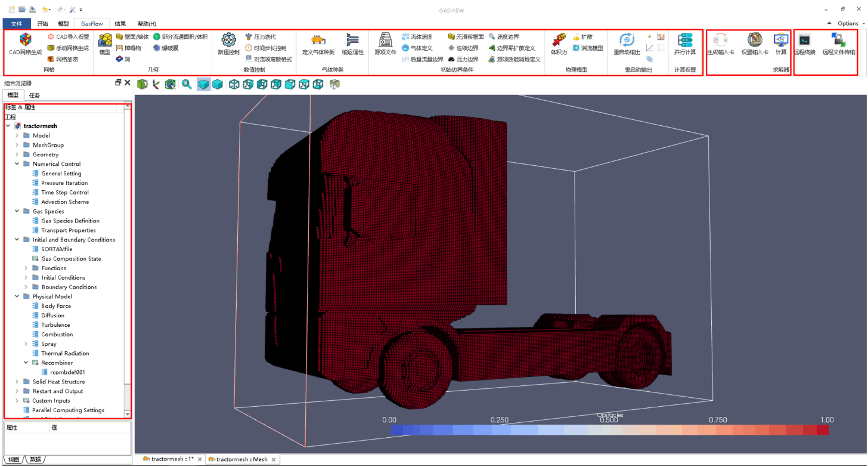Click the model tree vertical scrollbar

click(128, 261)
